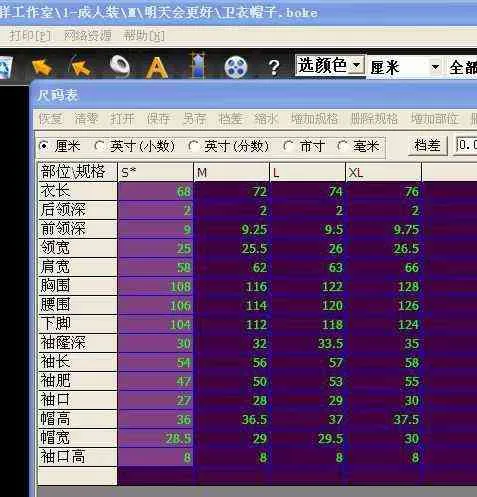
Task: Click the 档差 button beside unit options
Action: coord(428,146)
